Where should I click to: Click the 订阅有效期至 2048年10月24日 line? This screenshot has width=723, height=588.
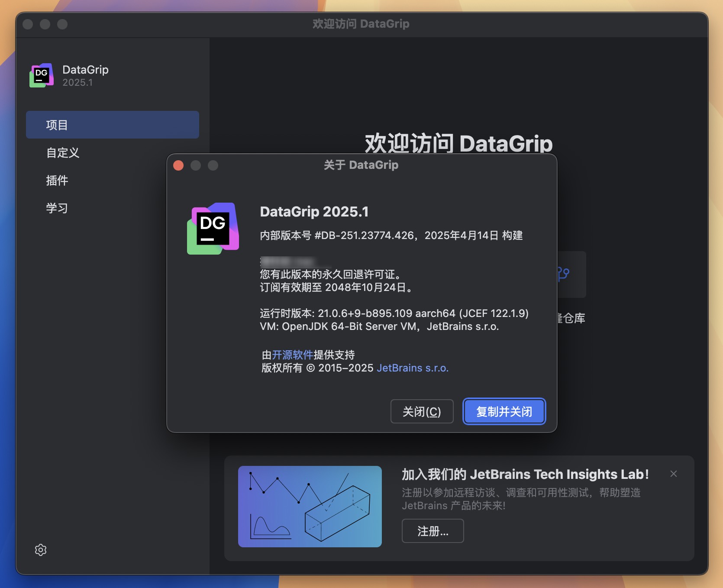tap(336, 288)
